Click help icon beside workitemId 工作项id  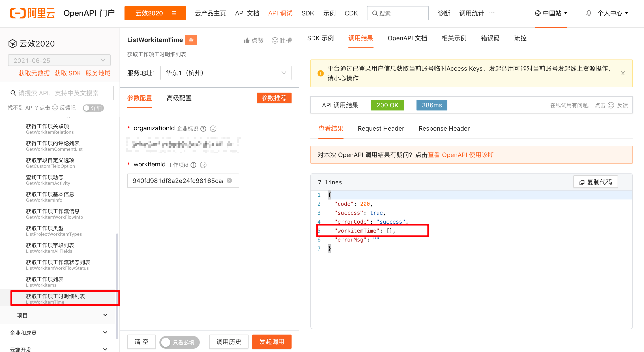[x=193, y=165]
